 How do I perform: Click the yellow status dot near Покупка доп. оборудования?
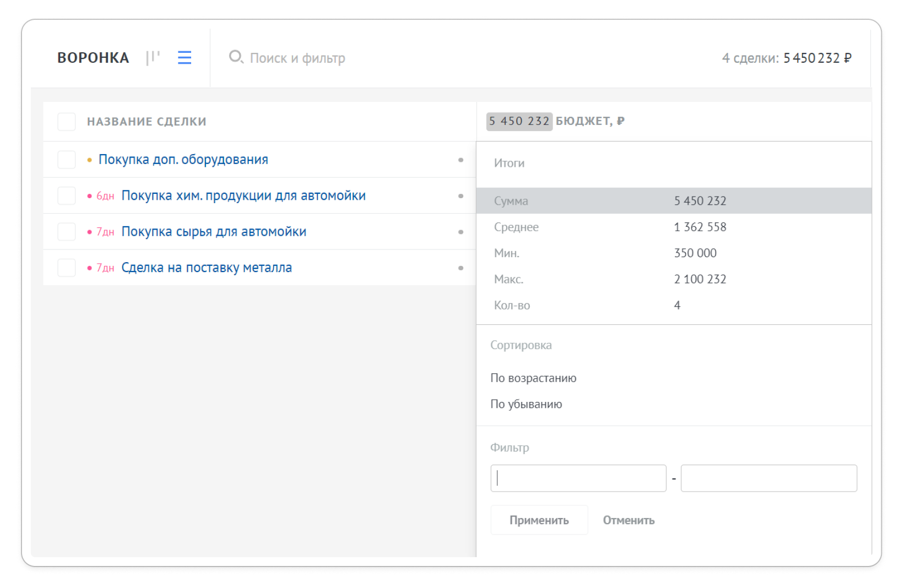90,159
